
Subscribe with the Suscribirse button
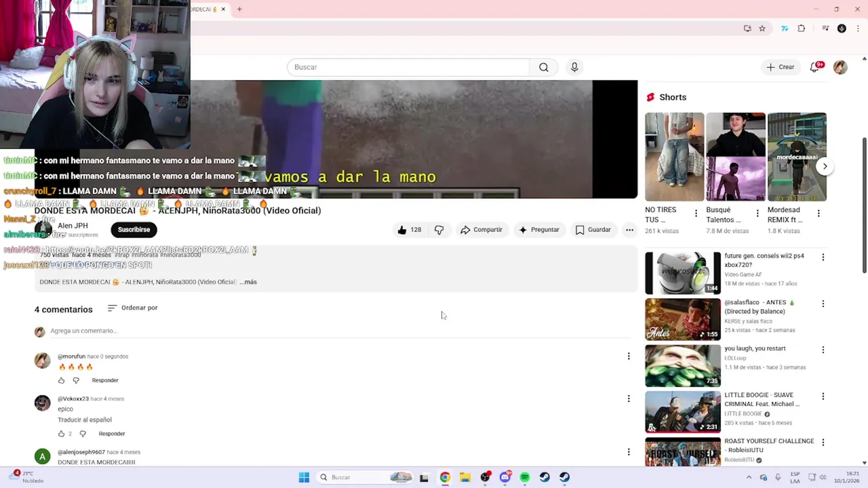pyautogui.click(x=134, y=230)
